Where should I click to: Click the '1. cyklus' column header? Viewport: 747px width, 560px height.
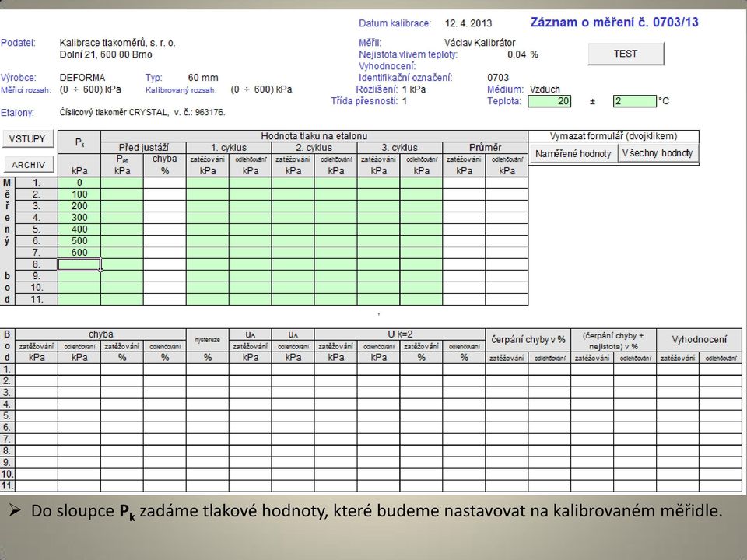(x=229, y=148)
